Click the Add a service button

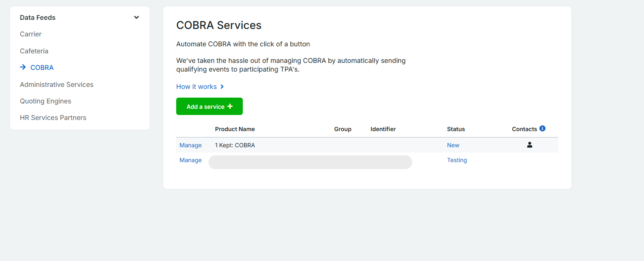click(x=209, y=106)
